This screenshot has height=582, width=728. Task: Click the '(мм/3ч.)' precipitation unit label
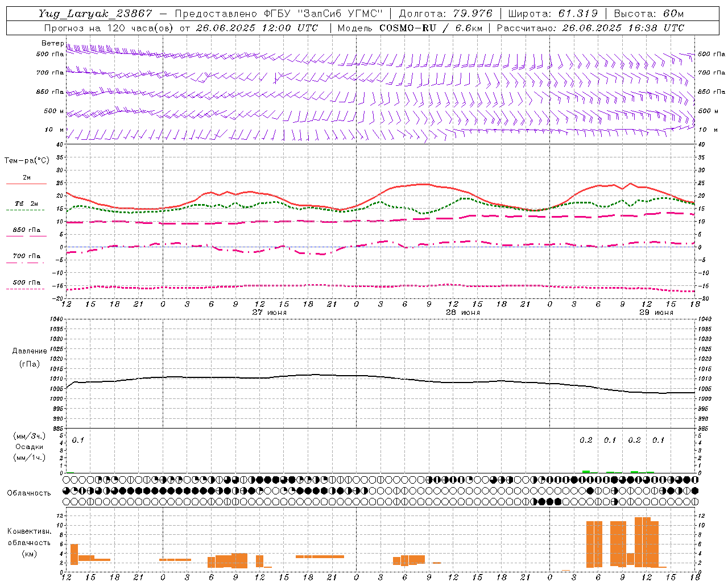(x=30, y=436)
